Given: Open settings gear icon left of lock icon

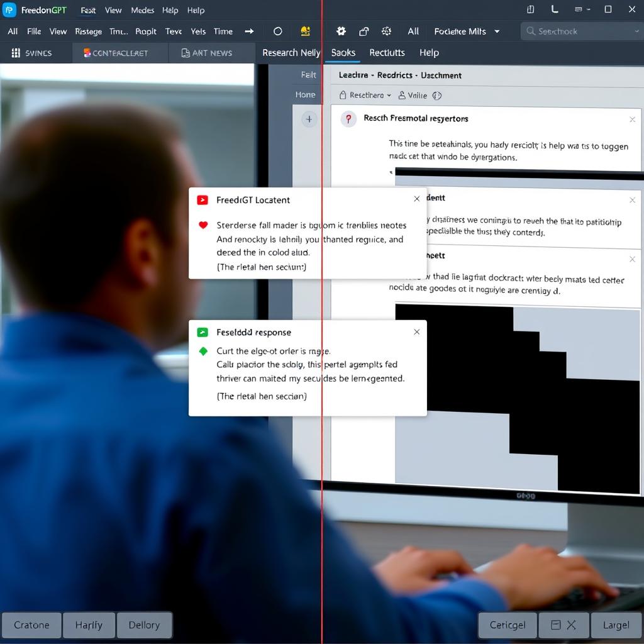Looking at the screenshot, I should coord(341,31).
